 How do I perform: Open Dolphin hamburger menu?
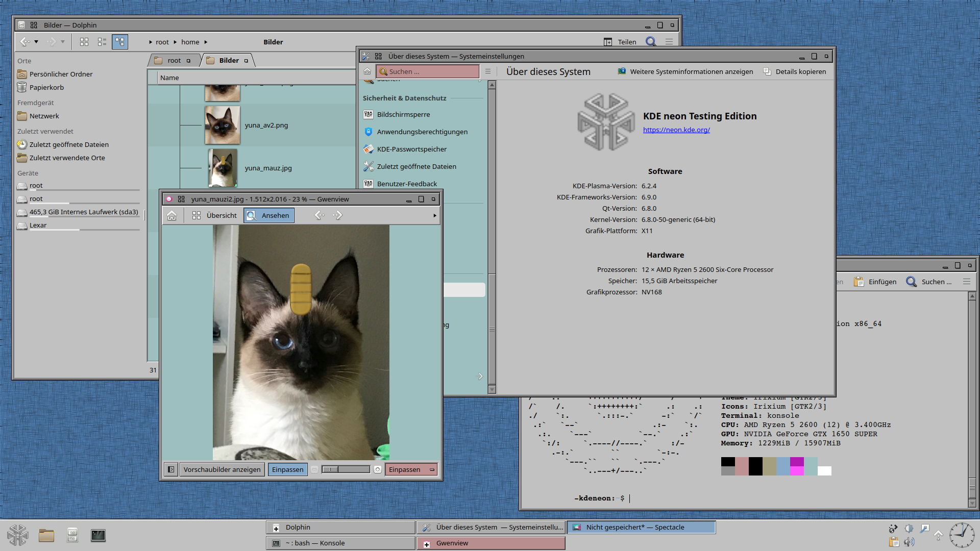coord(669,42)
